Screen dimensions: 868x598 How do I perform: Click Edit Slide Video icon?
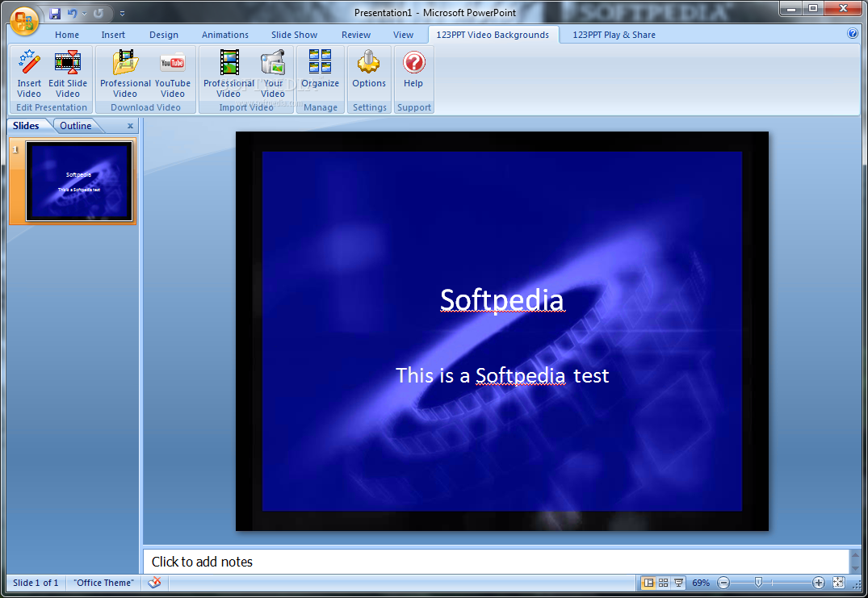coord(68,73)
